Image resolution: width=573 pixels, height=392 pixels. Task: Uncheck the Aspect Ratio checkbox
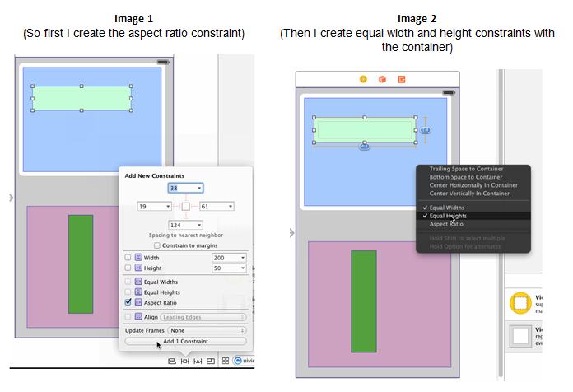128,303
